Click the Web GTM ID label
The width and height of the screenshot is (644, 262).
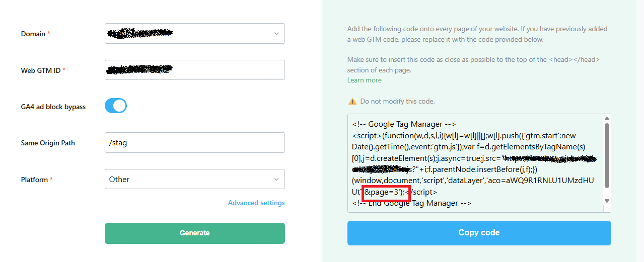(43, 70)
